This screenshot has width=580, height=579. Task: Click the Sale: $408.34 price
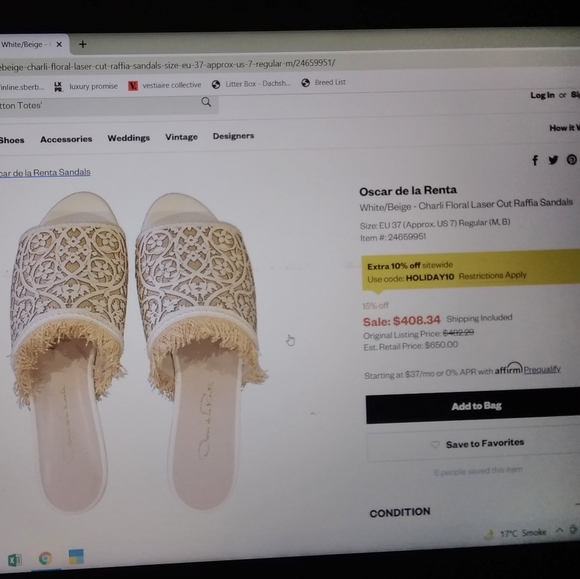402,321
